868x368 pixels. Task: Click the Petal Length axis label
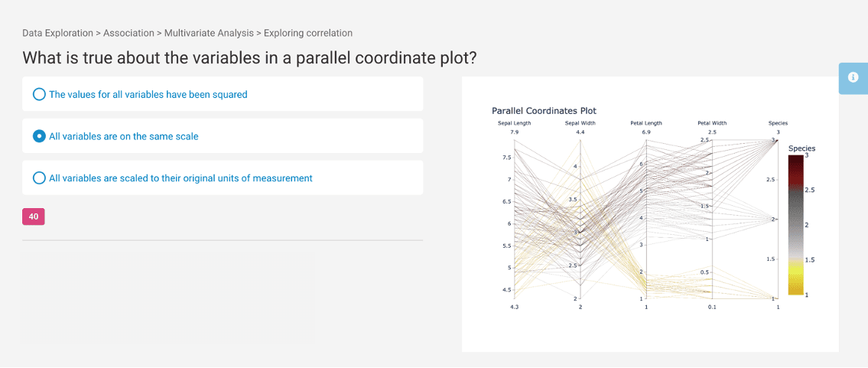tap(646, 123)
